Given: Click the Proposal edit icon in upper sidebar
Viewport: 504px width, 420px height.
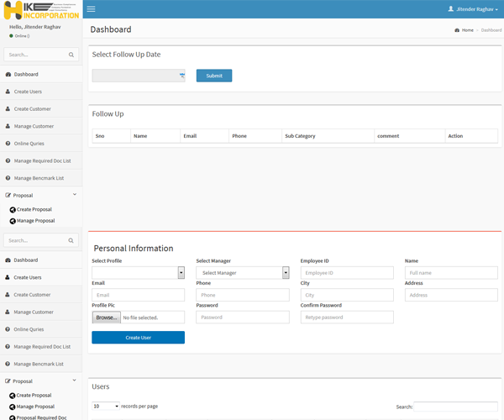Looking at the screenshot, I should [8, 195].
